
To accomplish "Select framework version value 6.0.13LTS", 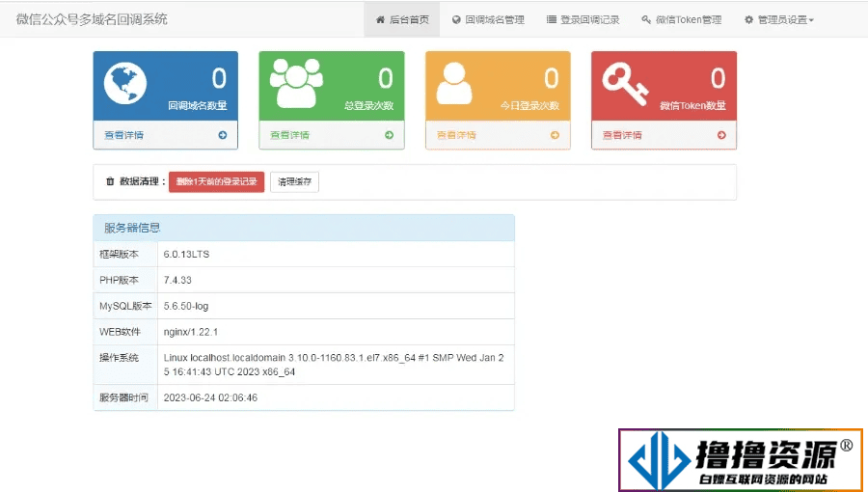I will (186, 254).
